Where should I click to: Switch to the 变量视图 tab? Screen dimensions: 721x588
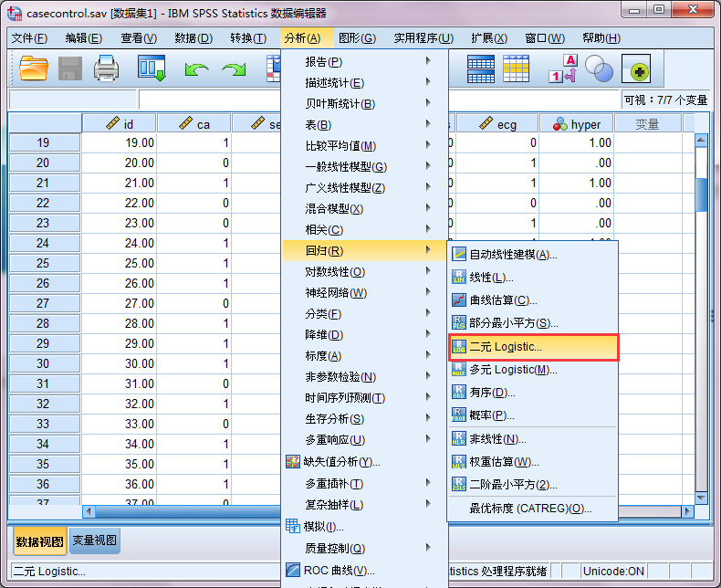click(x=94, y=541)
